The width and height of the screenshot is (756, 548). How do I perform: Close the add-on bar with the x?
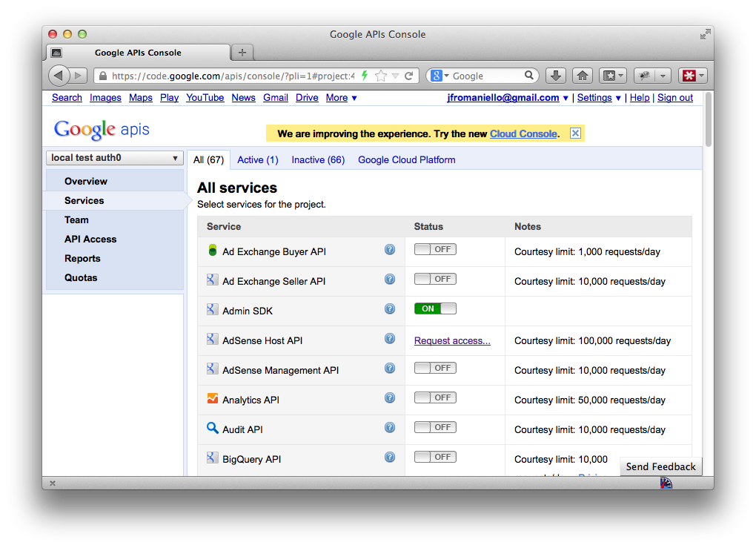(x=53, y=483)
